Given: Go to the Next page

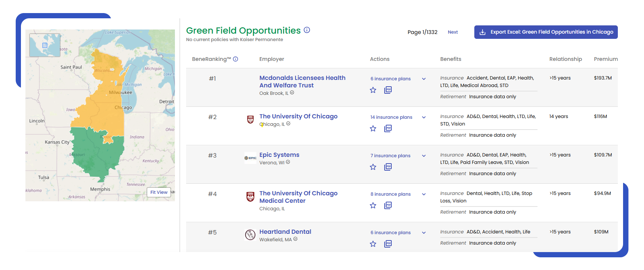Looking at the screenshot, I should [453, 32].
